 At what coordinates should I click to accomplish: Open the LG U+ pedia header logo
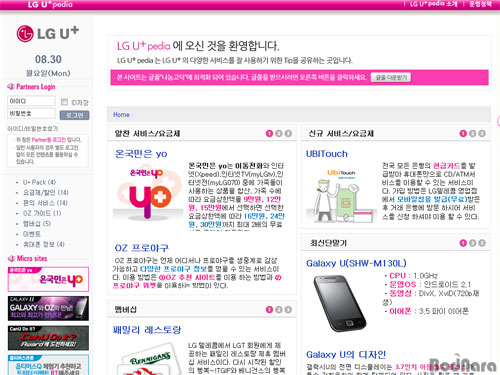(x=50, y=4)
